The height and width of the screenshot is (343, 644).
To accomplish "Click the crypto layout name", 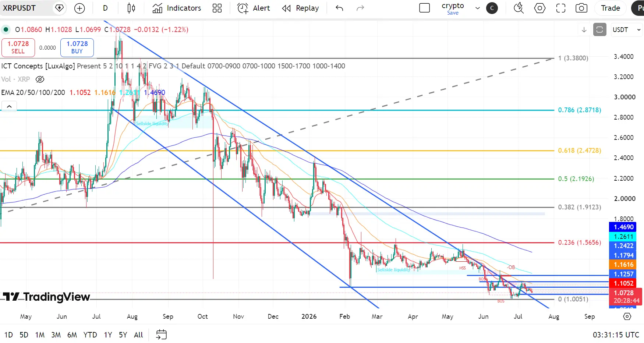I will pyautogui.click(x=453, y=6).
